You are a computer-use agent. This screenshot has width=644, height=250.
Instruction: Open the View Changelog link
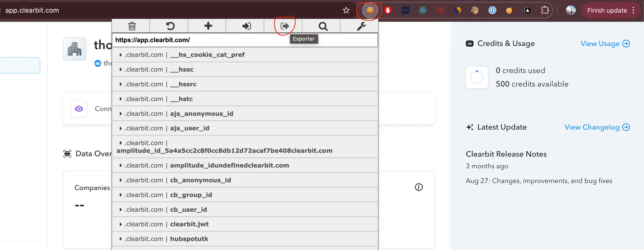point(597,127)
